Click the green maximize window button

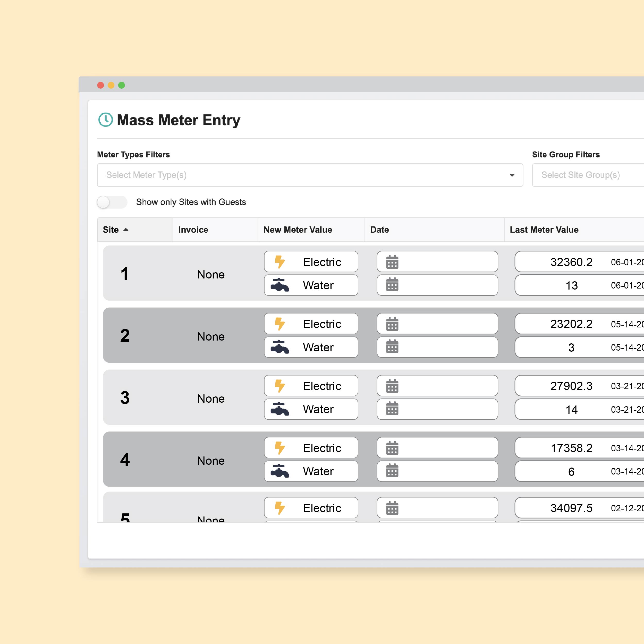coord(122,85)
